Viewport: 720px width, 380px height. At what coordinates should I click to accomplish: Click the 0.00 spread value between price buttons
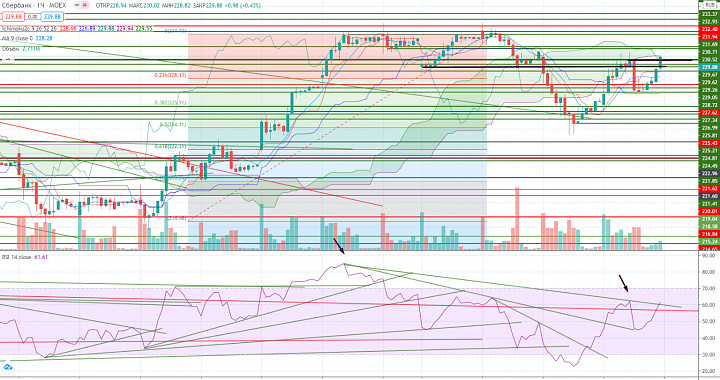[x=32, y=17]
